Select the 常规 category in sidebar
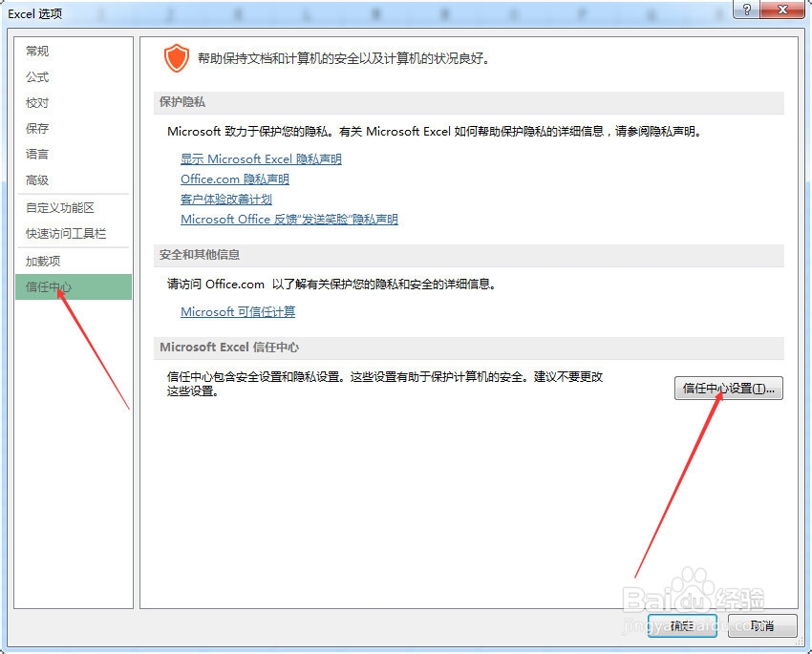812x654 pixels. point(37,52)
